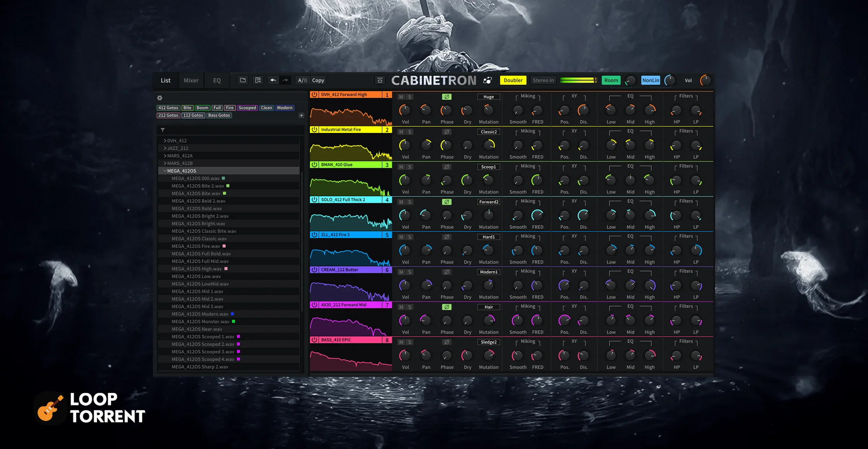Click the undo arrow icon
This screenshot has height=449, width=868.
(273, 80)
